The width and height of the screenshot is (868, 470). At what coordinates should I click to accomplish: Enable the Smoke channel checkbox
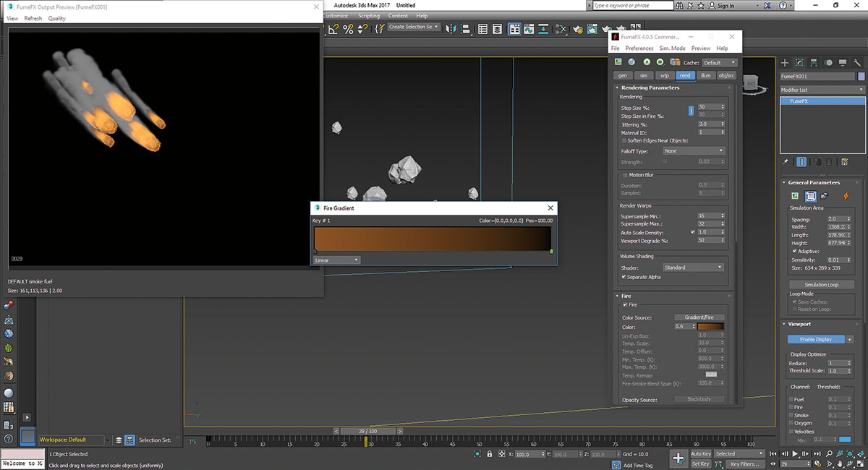click(791, 415)
